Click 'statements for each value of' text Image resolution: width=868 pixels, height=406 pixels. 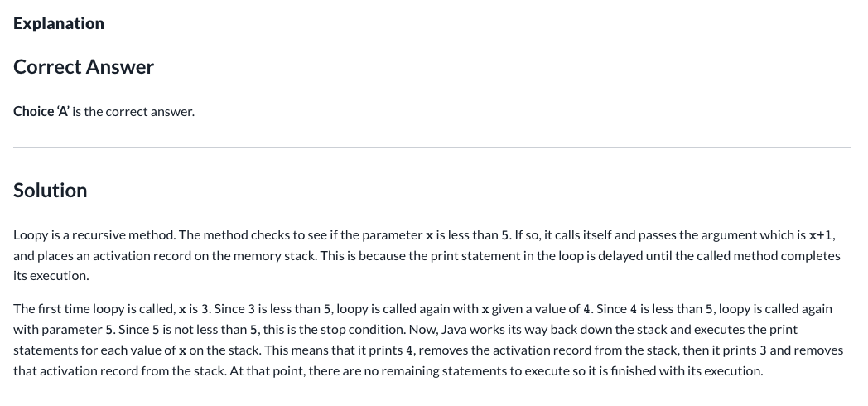point(94,350)
